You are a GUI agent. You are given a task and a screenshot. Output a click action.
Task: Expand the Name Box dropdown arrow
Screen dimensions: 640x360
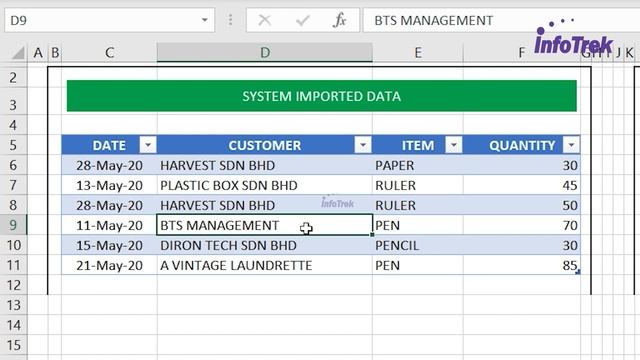[x=204, y=20]
